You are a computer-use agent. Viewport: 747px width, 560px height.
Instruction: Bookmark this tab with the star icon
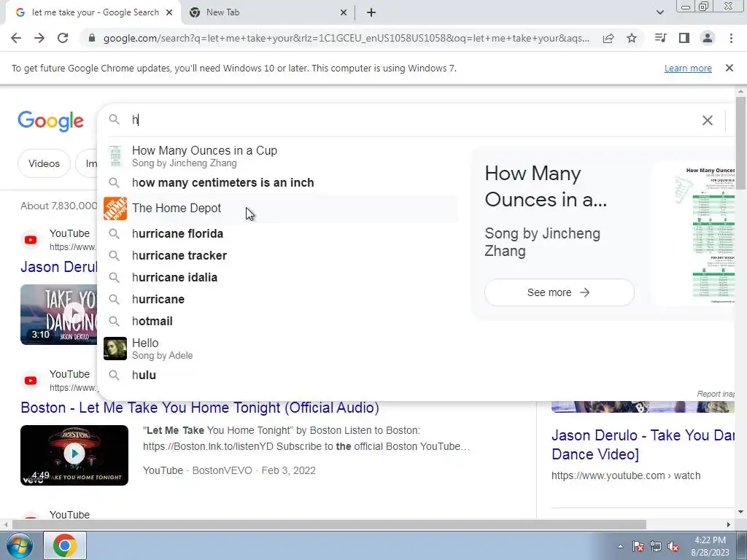[632, 38]
